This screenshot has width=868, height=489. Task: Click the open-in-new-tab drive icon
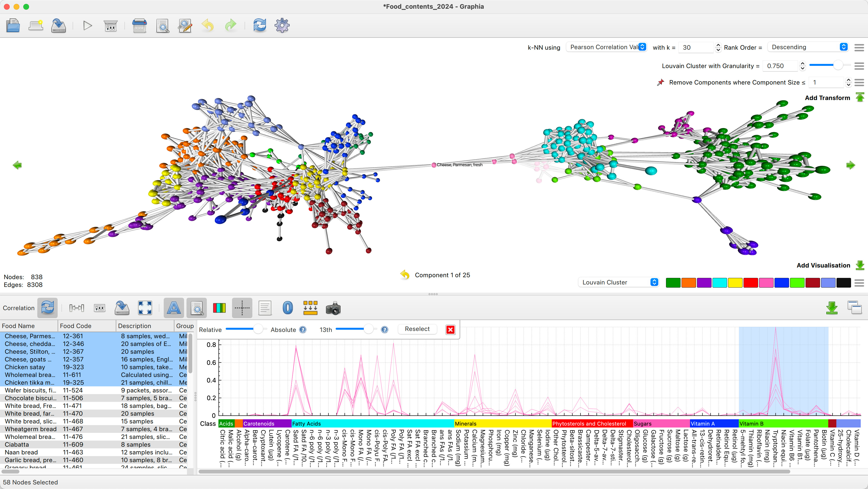36,26
